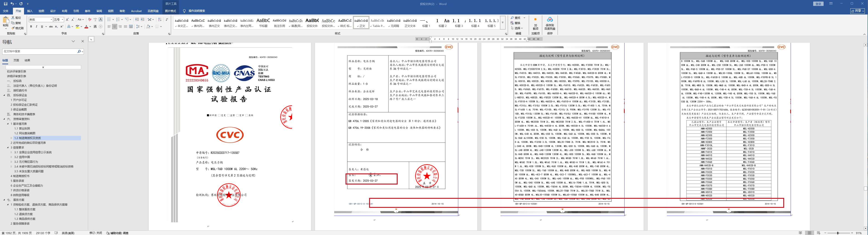Click the Copy (复制) button
The width and height of the screenshot is (868, 235).
16,23
